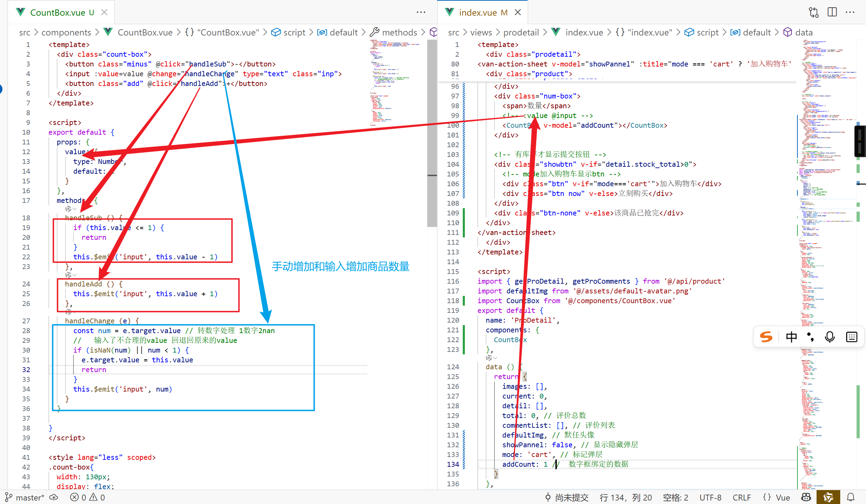
Task: Click the left editor's vertical scrollbar thumb
Action: click(432, 132)
